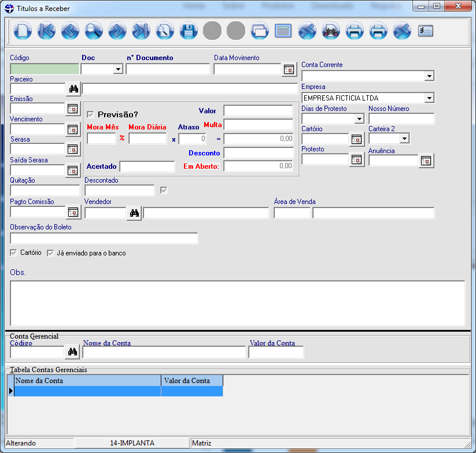Open the Pagto Comissão calendar picker

pyautogui.click(x=73, y=212)
